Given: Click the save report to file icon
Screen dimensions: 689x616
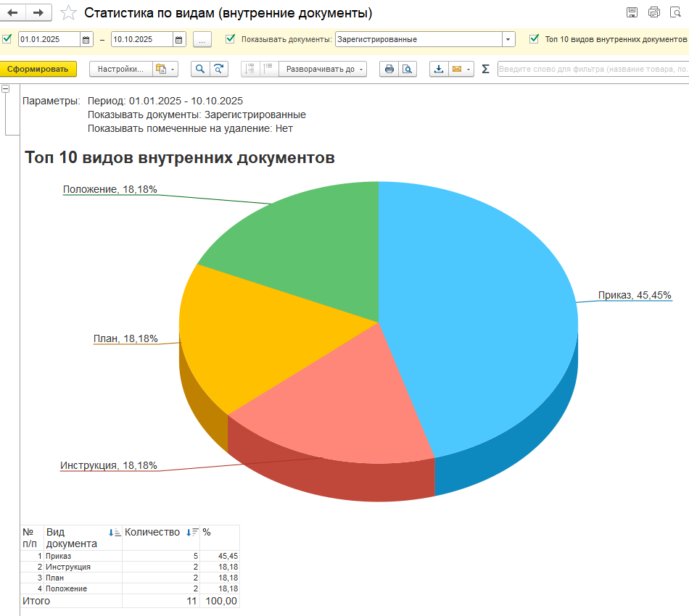Looking at the screenshot, I should tap(438, 70).
